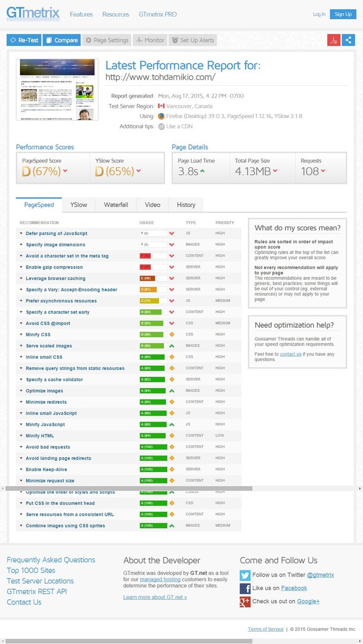
Task: Click the tohdamikio.com site screenshot thumbnail
Action: pos(57,90)
